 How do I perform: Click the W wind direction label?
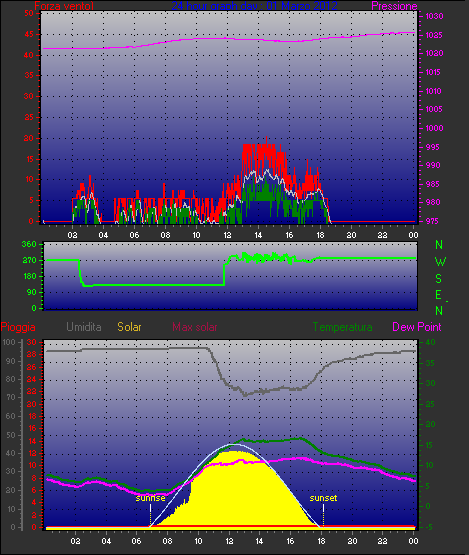click(x=440, y=262)
